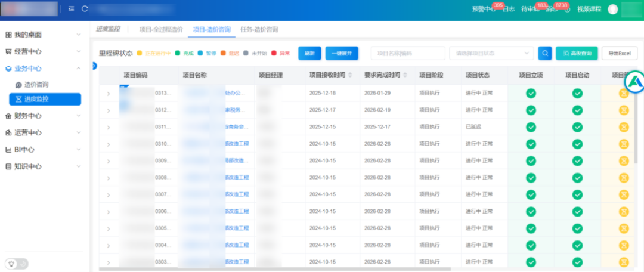
Task: Click green check under 项目立项 for first row
Action: click(x=531, y=93)
